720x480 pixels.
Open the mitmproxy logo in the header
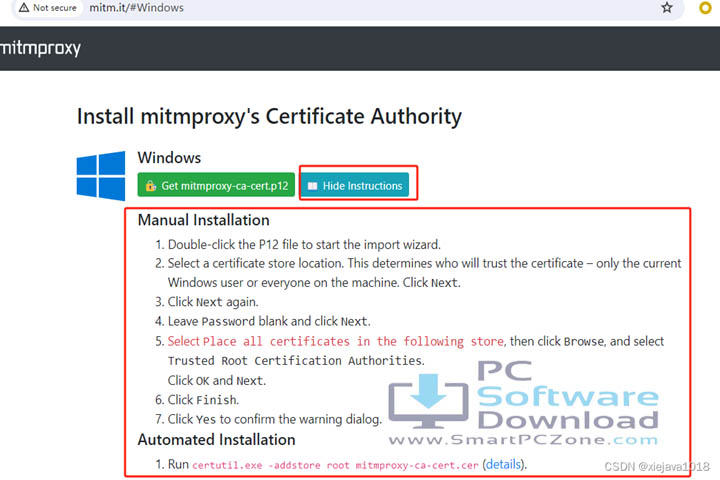click(x=40, y=48)
